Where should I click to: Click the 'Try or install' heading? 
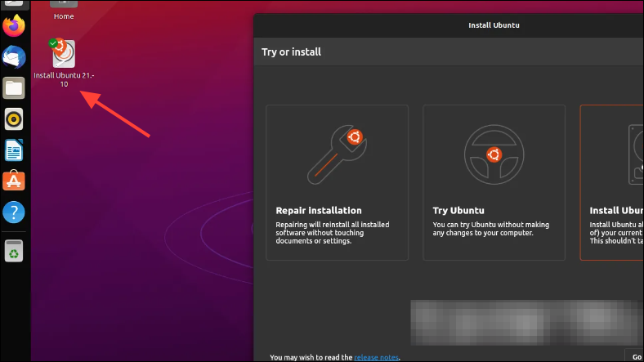(291, 52)
